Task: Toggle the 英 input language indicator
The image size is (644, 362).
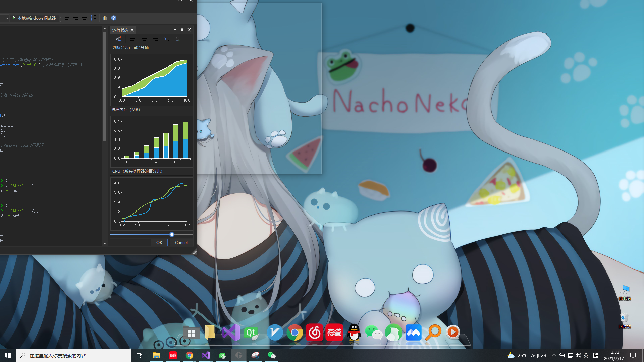Action: click(x=586, y=355)
